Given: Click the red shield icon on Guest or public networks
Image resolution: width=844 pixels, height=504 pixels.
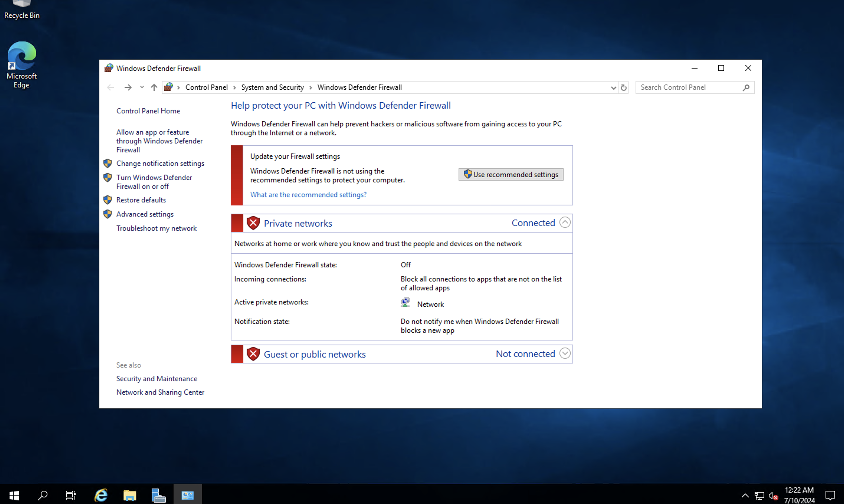Looking at the screenshot, I should point(253,354).
